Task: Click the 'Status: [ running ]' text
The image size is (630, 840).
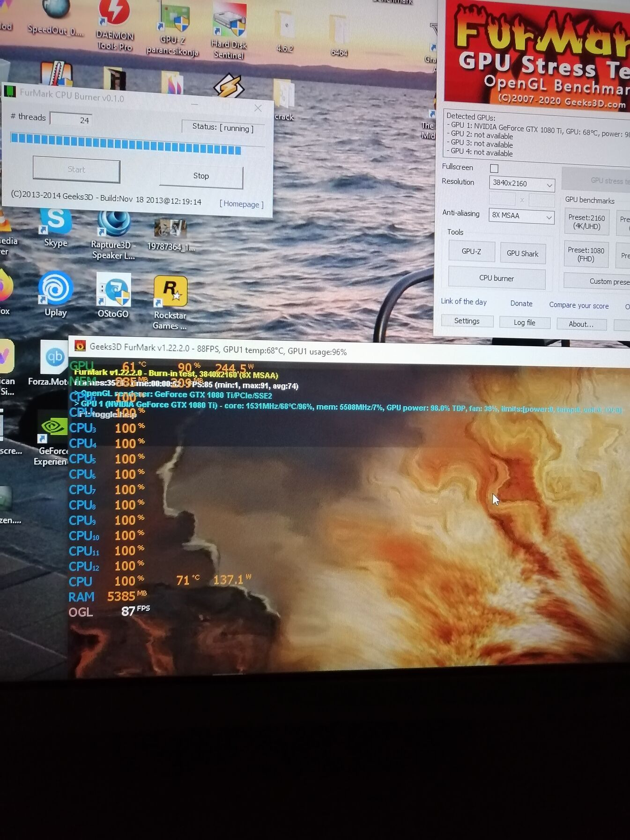Action: coord(223,128)
